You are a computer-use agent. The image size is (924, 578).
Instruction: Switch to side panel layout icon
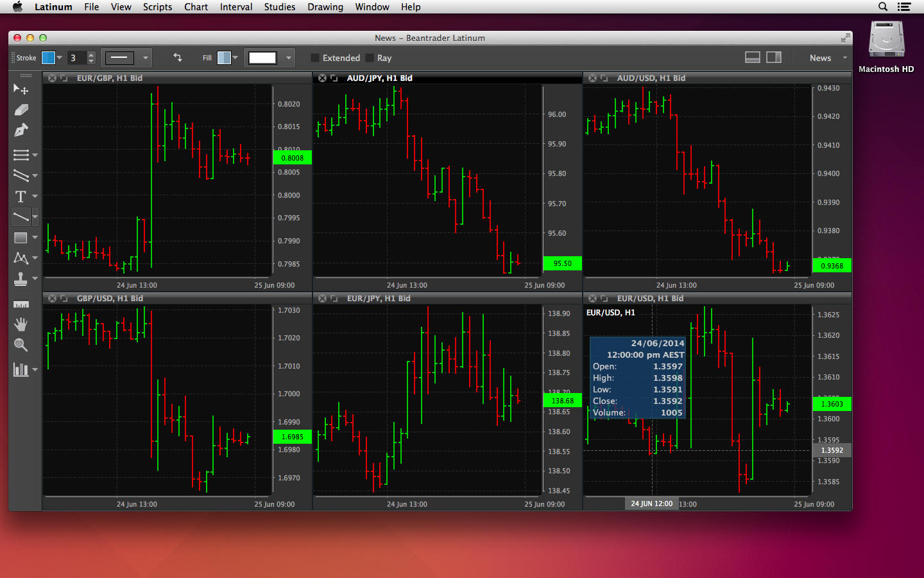(774, 57)
